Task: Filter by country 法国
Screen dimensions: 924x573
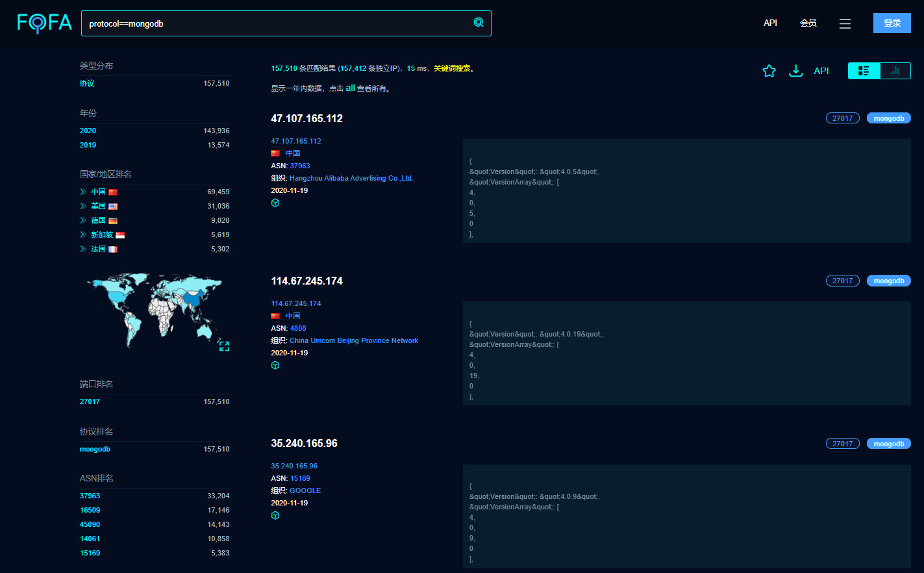Action: coord(98,249)
